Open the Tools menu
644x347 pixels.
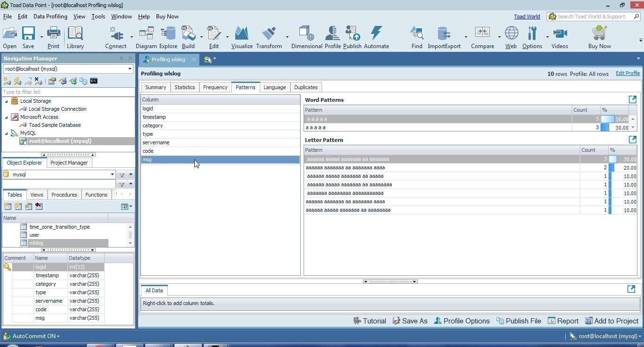point(98,16)
